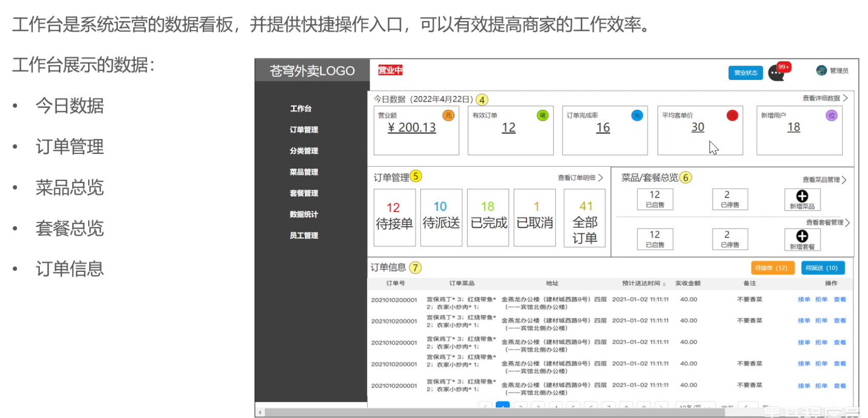868x418 pixels.
Task: Click the purple 位 icon in 新增用户 card
Action: [832, 115]
